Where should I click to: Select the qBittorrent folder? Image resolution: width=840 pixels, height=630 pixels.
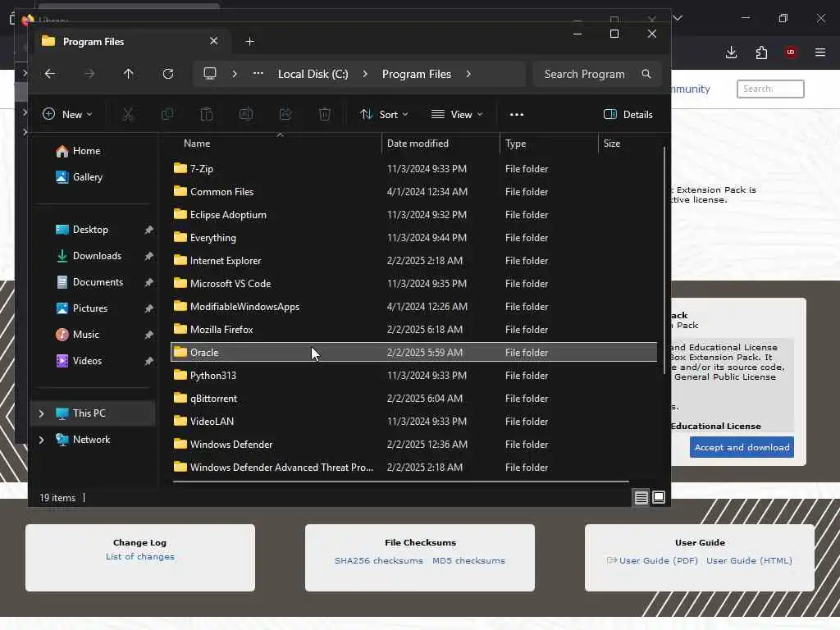tap(413, 399)
